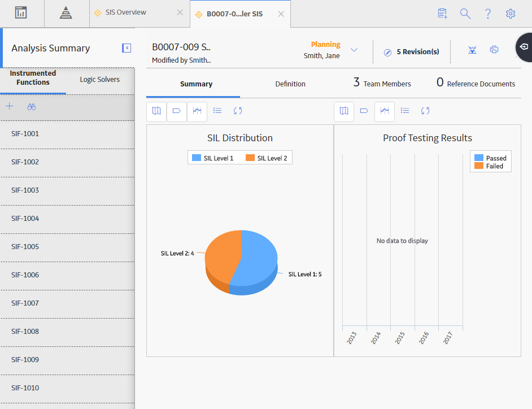Click the binoculars search icon
This screenshot has width=532, height=409.
(32, 107)
